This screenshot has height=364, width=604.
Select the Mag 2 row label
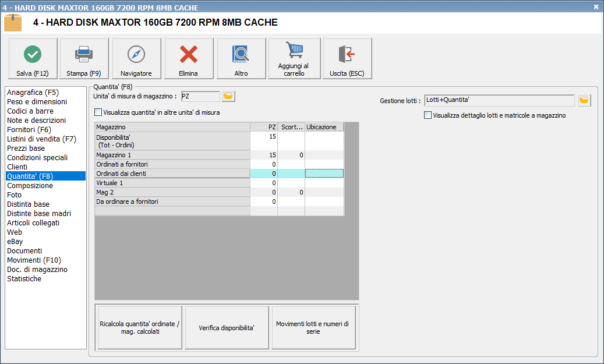pyautogui.click(x=172, y=192)
